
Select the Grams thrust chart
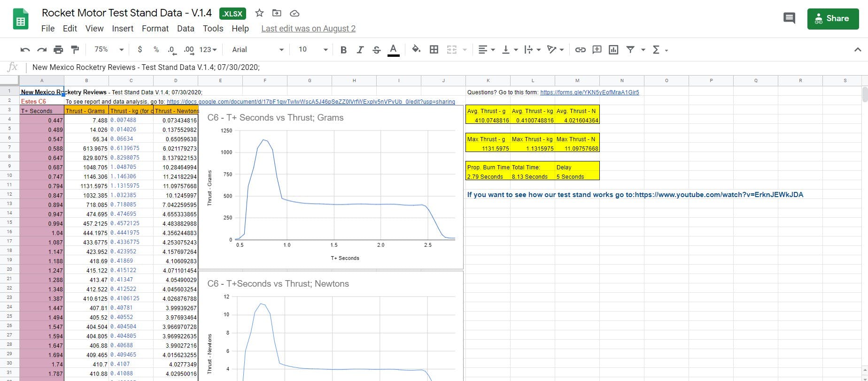[x=331, y=187]
